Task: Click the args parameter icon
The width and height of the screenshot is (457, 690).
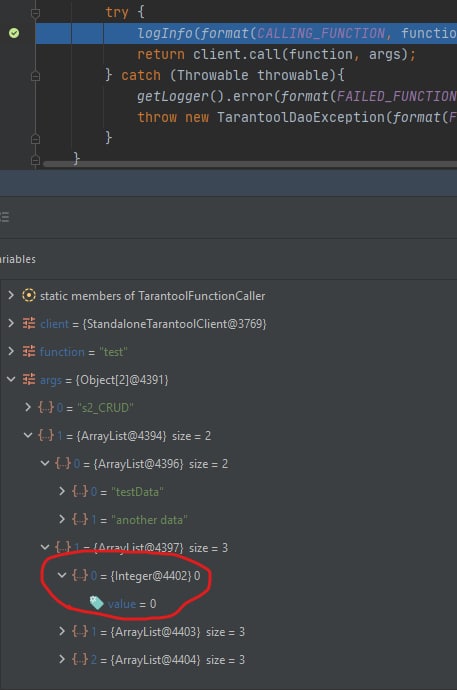Action: point(29,379)
